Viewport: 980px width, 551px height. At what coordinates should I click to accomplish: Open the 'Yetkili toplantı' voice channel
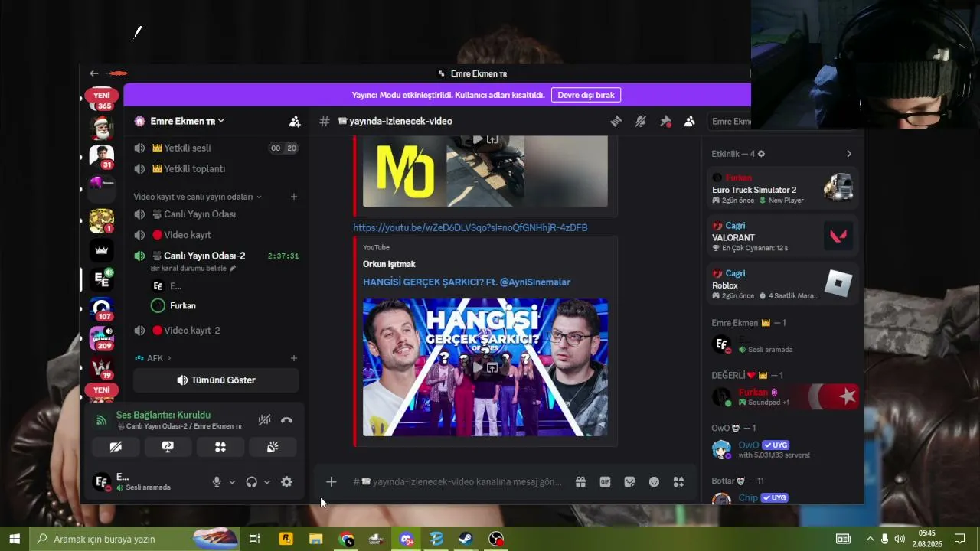click(x=216, y=168)
